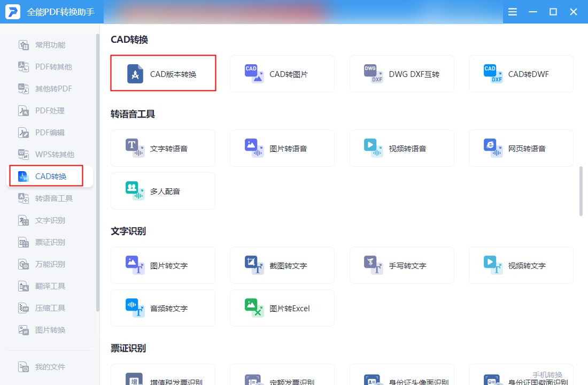Switch to the PDF处理 category
Screen dimensions: 588x385
(45, 111)
